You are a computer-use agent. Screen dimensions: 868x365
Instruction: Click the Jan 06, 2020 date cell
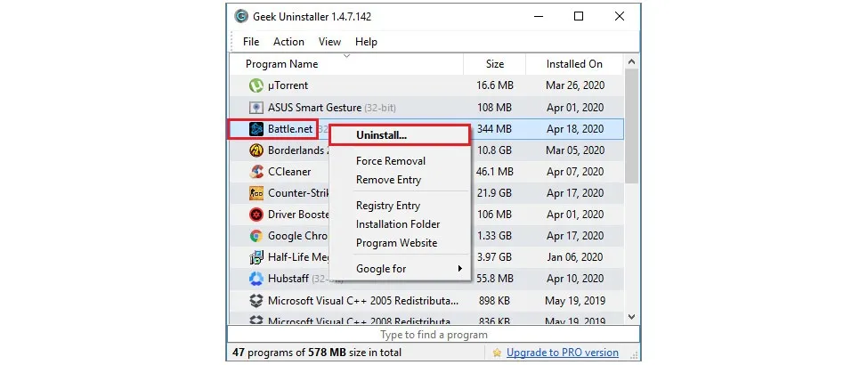575,257
